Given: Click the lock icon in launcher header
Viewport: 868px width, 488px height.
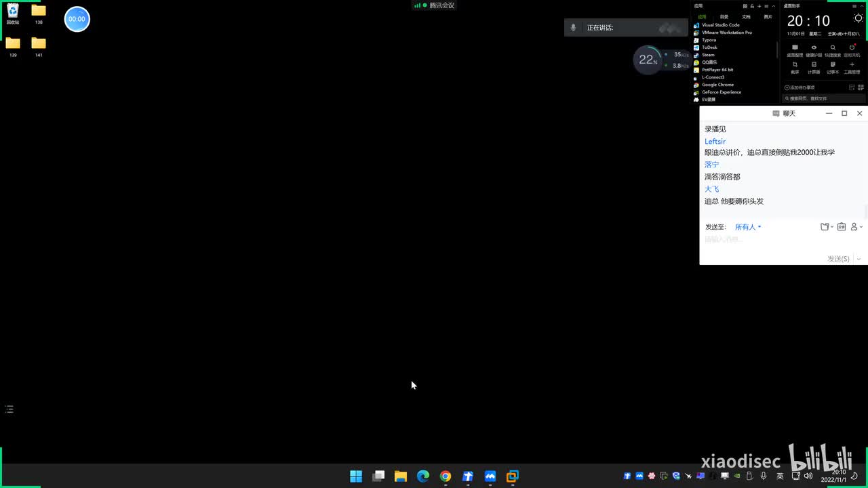Looking at the screenshot, I should tap(752, 6).
